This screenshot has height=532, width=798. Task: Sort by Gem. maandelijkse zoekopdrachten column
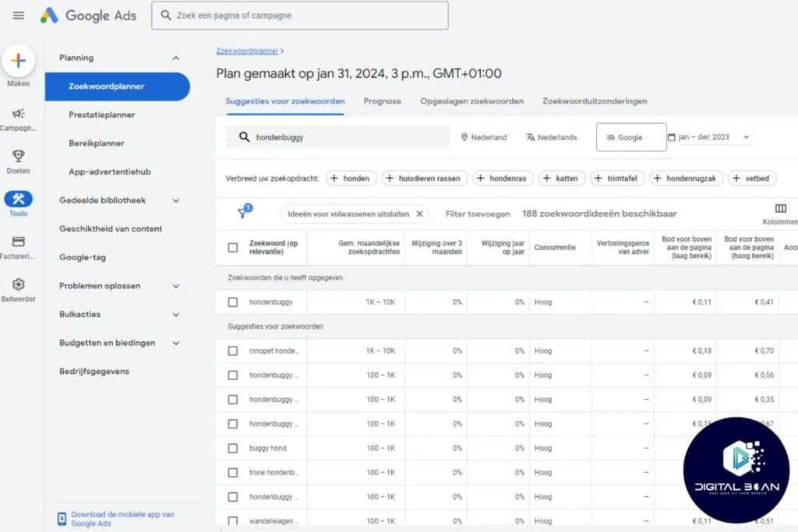(369, 247)
